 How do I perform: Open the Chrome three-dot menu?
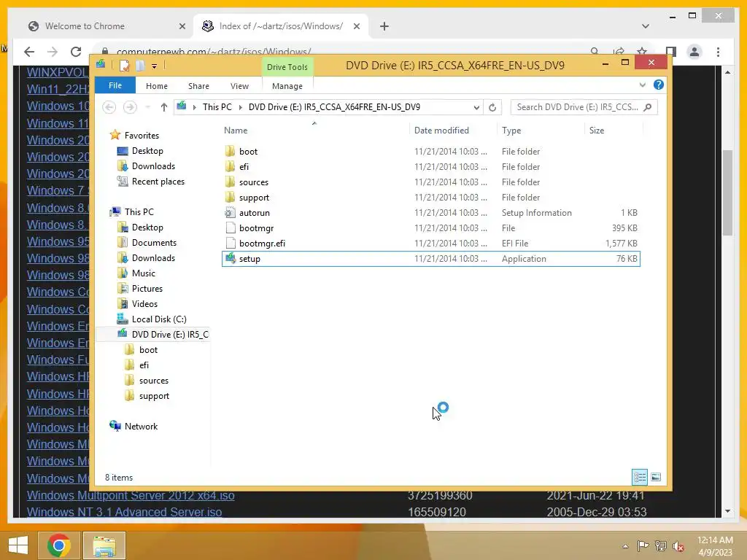(718, 52)
